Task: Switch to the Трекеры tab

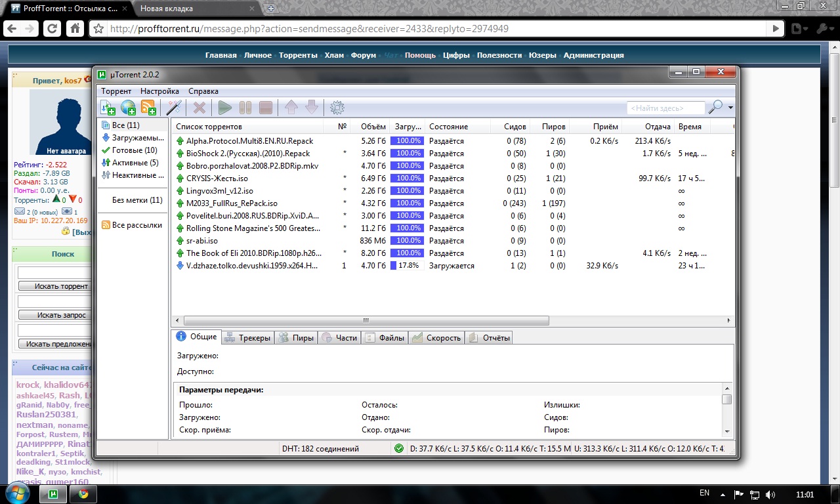Action: (x=247, y=338)
